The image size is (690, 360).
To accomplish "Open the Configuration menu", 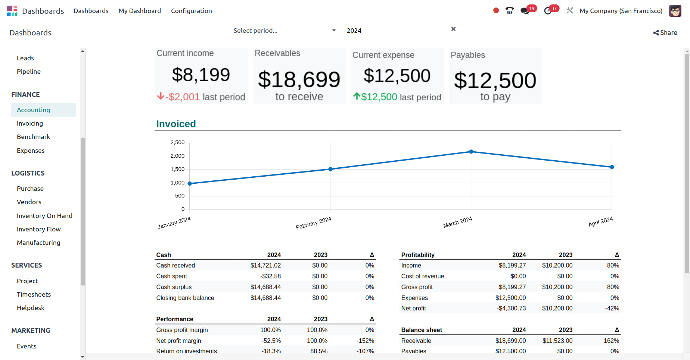I will [191, 11].
